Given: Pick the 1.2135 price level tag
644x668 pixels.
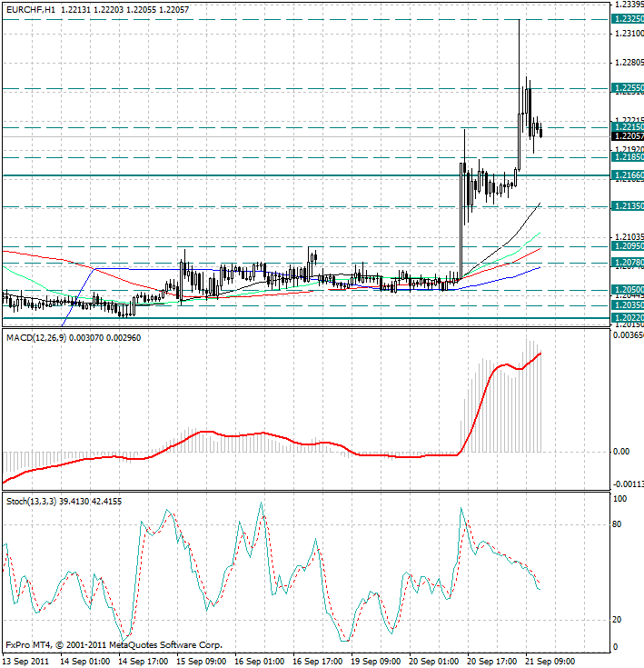Looking at the screenshot, I should click(629, 206).
